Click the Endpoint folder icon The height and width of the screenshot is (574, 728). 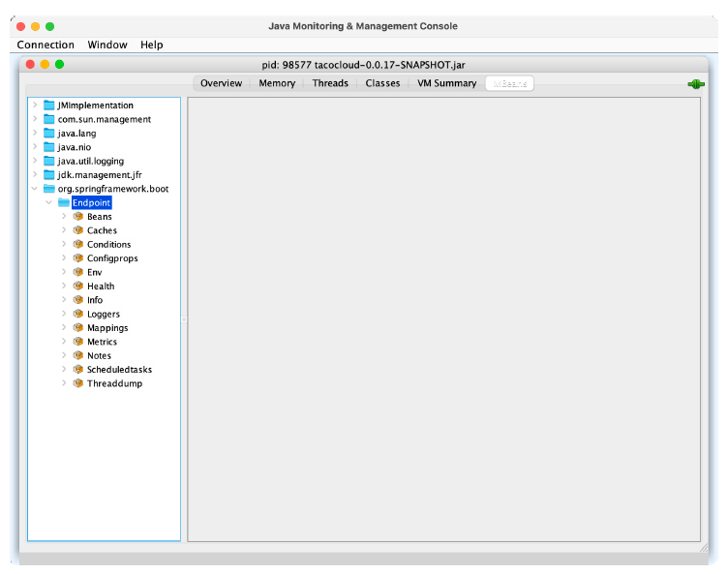(x=64, y=203)
